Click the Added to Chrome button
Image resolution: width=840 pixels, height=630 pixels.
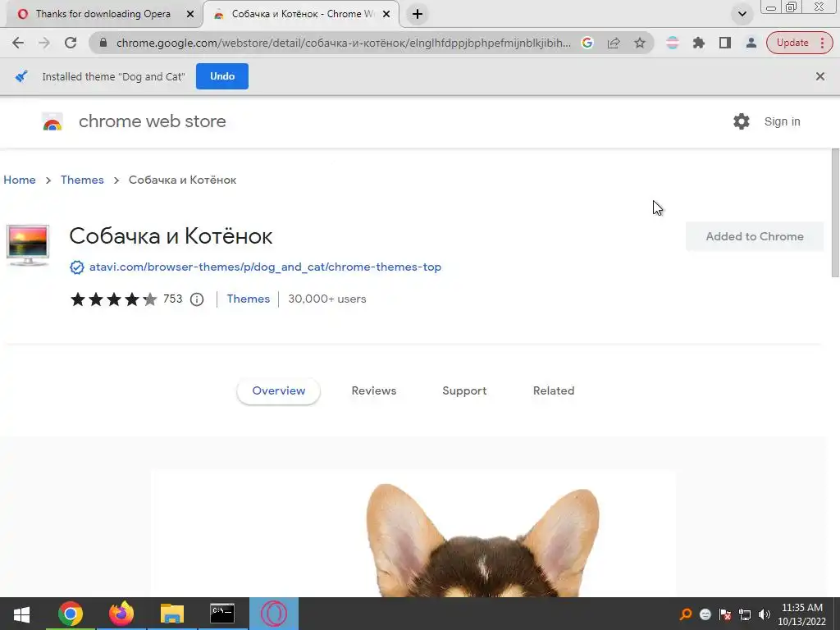pos(755,236)
